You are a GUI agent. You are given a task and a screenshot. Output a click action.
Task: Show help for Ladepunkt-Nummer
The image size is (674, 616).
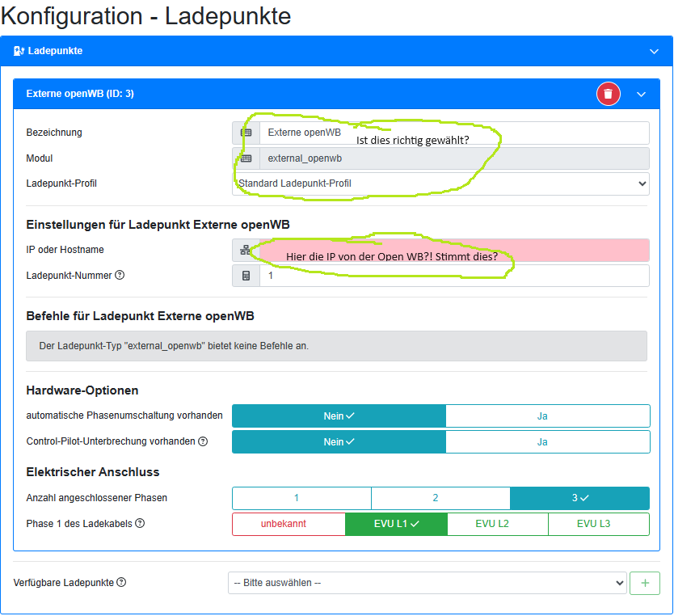pos(120,275)
